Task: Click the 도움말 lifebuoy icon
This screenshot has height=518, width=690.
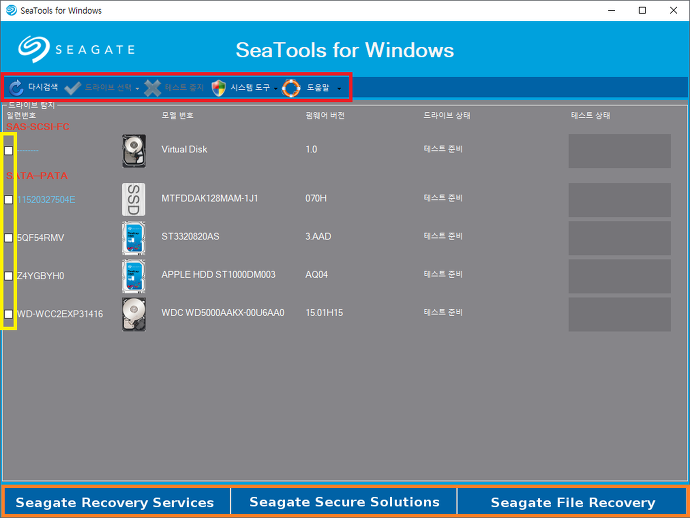Action: click(x=291, y=88)
